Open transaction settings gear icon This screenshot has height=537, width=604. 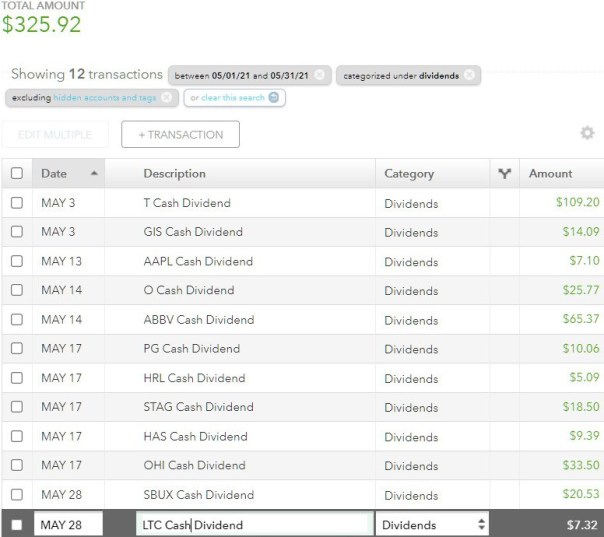tap(587, 133)
